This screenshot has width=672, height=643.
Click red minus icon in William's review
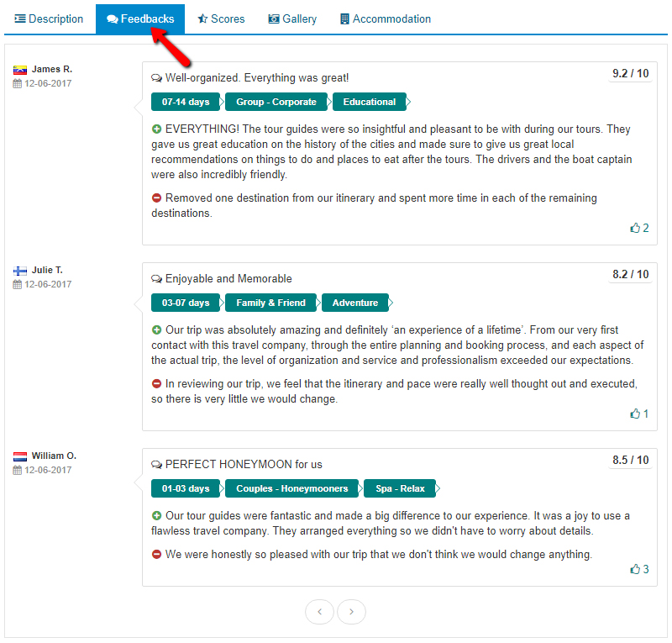156,555
